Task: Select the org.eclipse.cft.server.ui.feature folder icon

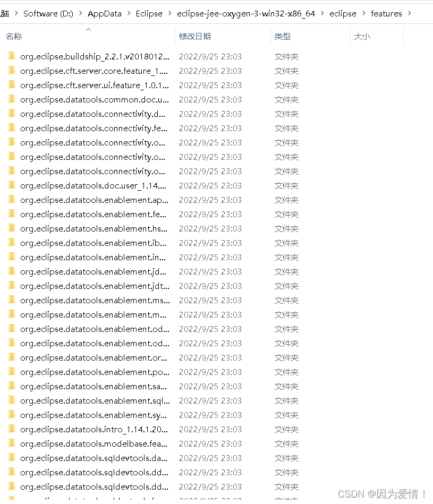Action: pos(12,85)
